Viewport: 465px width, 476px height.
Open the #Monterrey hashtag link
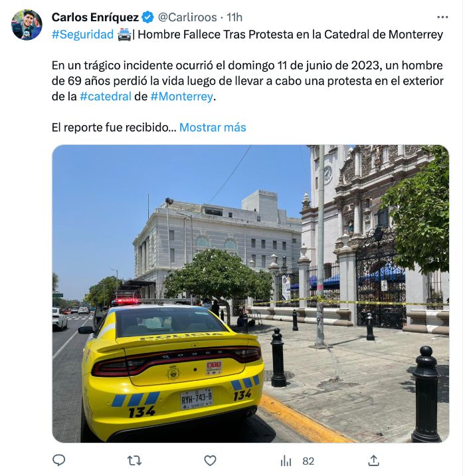pyautogui.click(x=182, y=96)
